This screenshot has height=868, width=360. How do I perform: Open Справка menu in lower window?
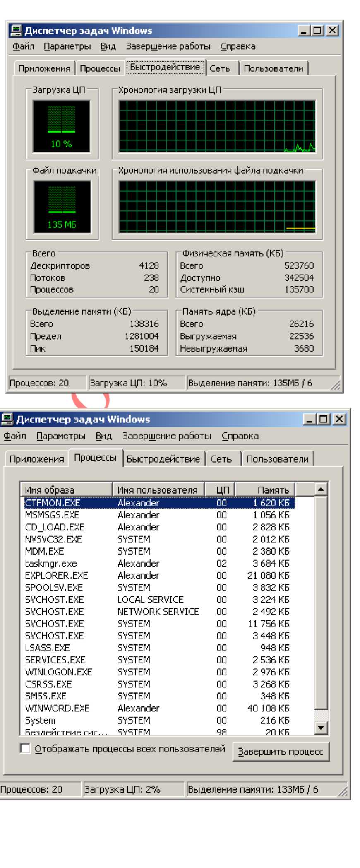click(x=240, y=436)
